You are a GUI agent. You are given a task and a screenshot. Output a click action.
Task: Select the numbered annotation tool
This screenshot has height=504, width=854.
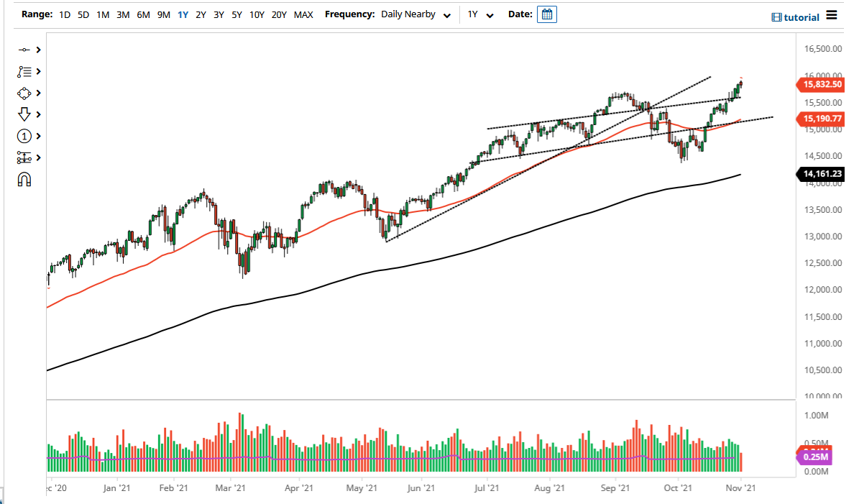24,136
